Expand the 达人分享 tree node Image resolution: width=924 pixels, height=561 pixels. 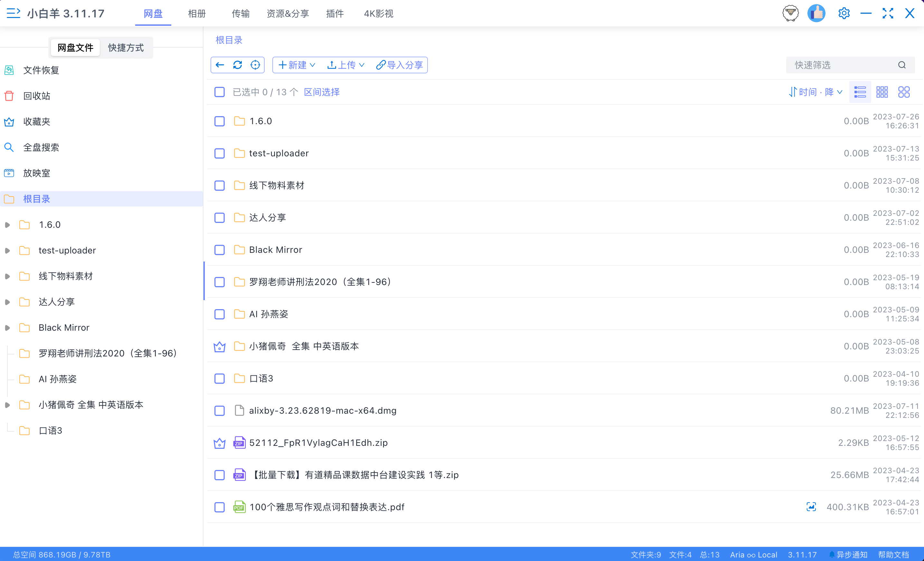(x=7, y=302)
